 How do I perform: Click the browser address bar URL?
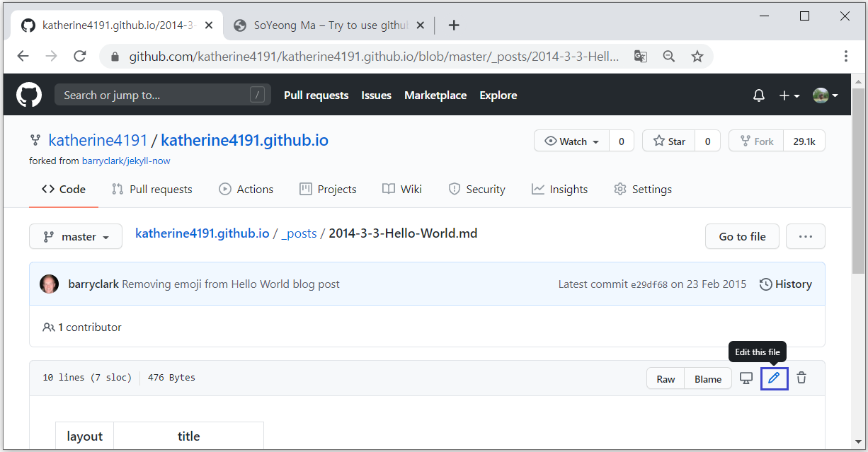374,56
